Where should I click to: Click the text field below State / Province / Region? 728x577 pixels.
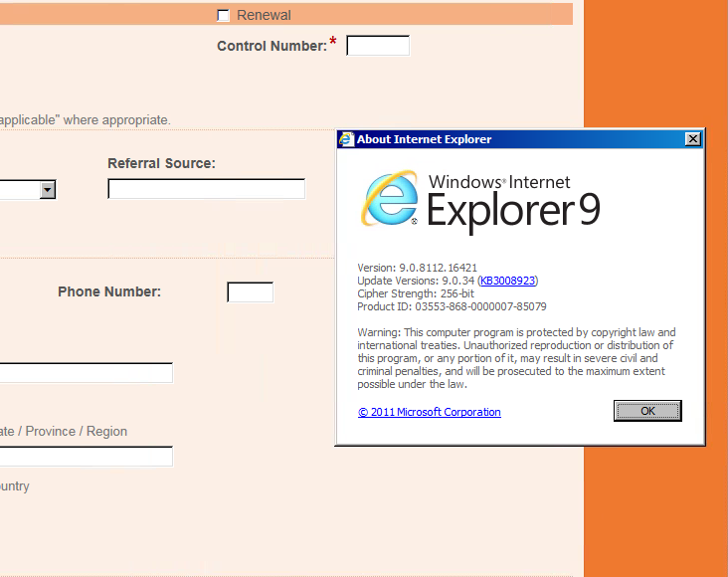pyautogui.click(x=87, y=457)
